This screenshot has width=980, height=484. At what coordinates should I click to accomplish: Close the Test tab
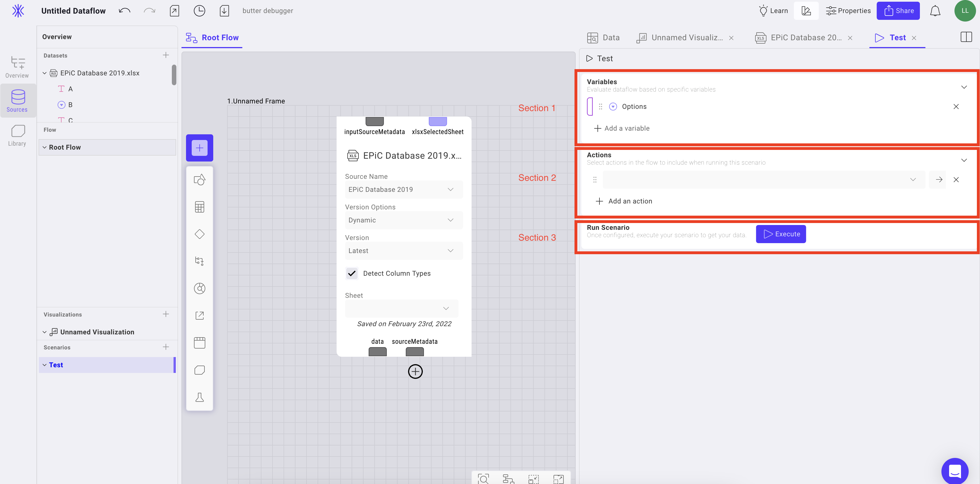tap(914, 38)
